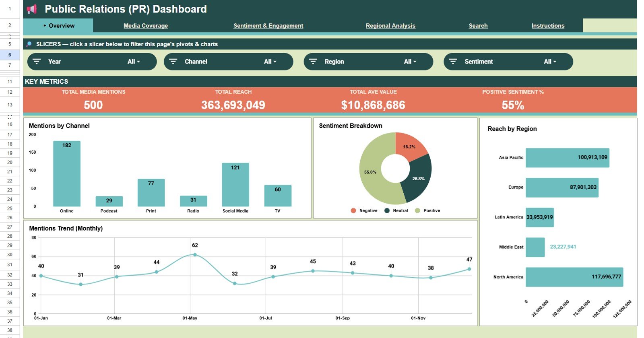This screenshot has width=644, height=338.
Task: Click the Total Media Mentions value 500
Action: coord(93,105)
